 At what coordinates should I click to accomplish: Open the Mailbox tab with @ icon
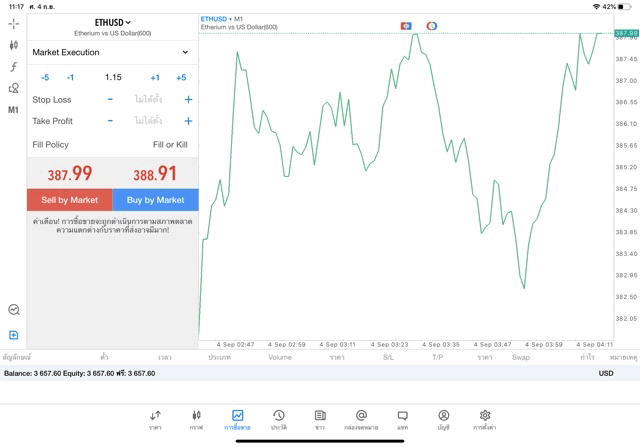(x=361, y=419)
